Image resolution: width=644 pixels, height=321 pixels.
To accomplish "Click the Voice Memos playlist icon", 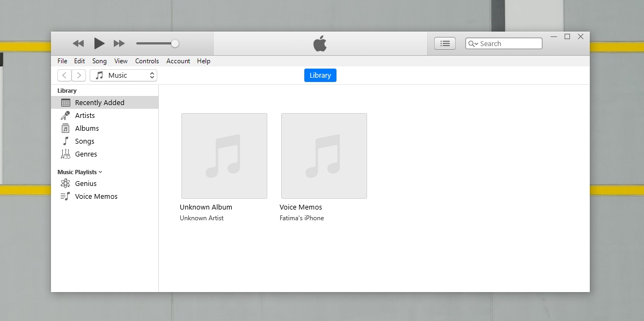I will 65,196.
